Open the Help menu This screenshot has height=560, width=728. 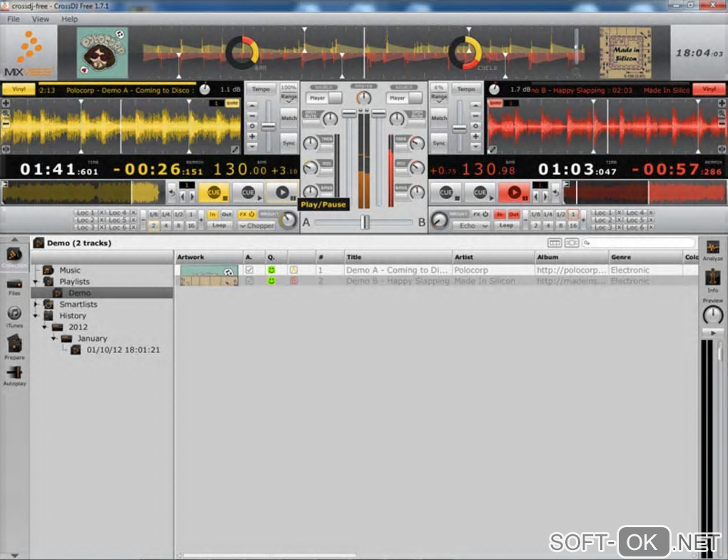pyautogui.click(x=70, y=19)
